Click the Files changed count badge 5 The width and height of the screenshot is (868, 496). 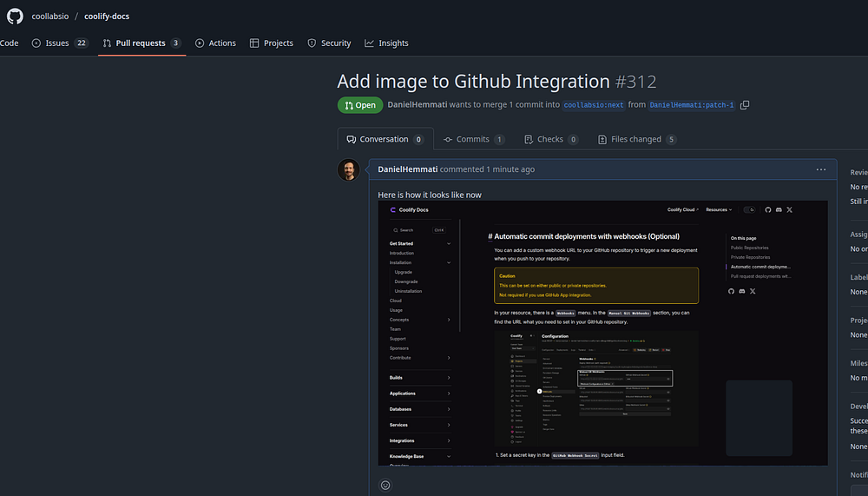(x=671, y=139)
